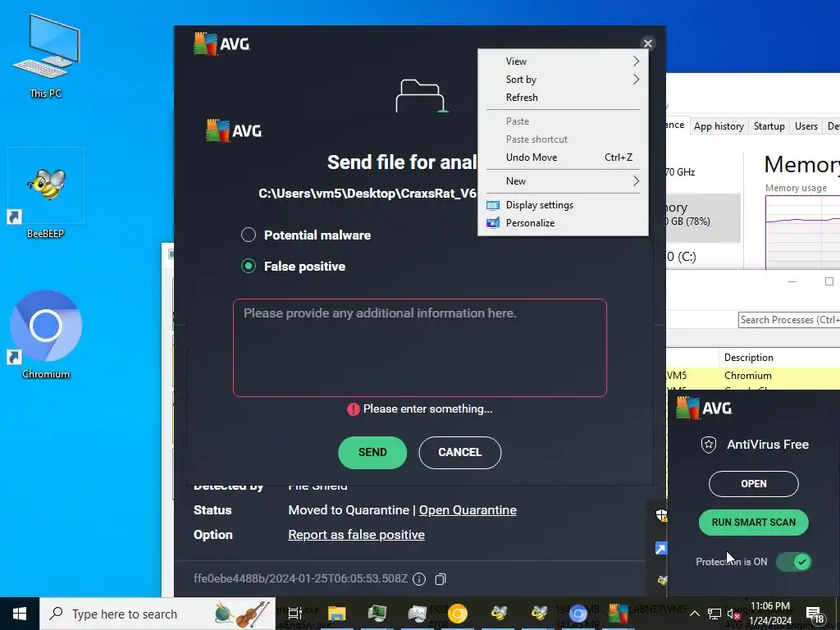Open the AVG taskbar icon
840x630 pixels.
(618, 614)
